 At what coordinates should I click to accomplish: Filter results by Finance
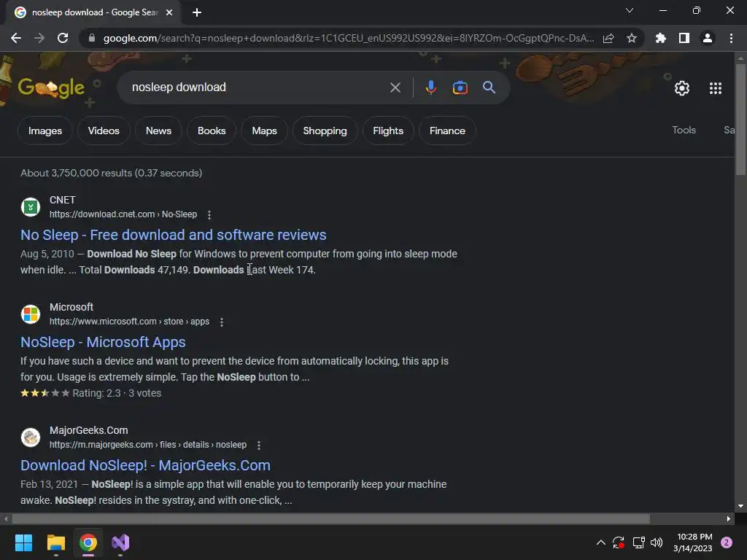[x=447, y=131]
